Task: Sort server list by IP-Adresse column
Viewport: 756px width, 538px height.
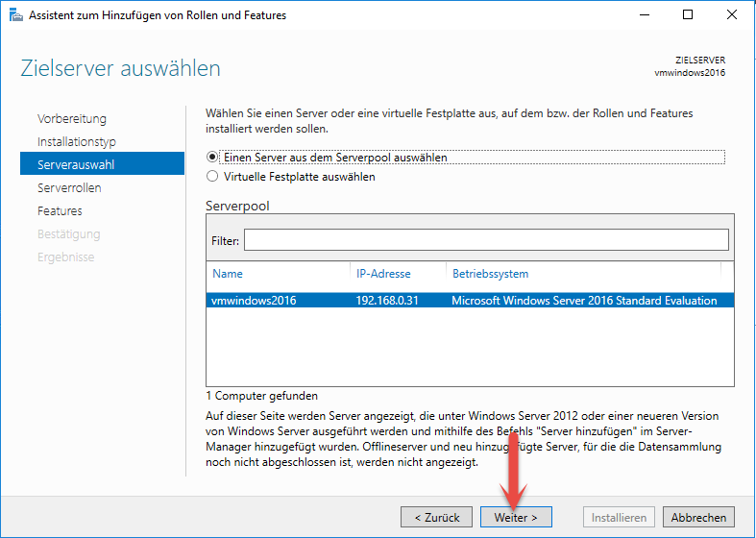Action: (x=383, y=274)
